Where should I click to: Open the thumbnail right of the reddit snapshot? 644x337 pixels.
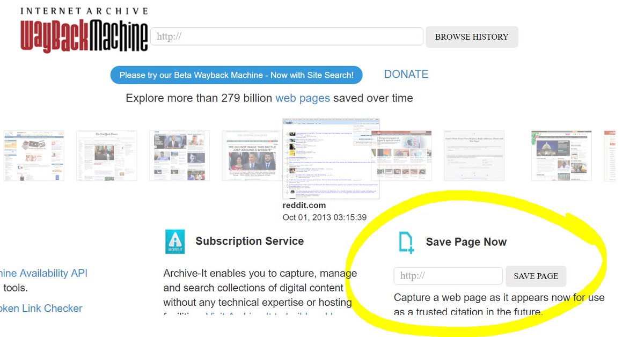[405, 155]
